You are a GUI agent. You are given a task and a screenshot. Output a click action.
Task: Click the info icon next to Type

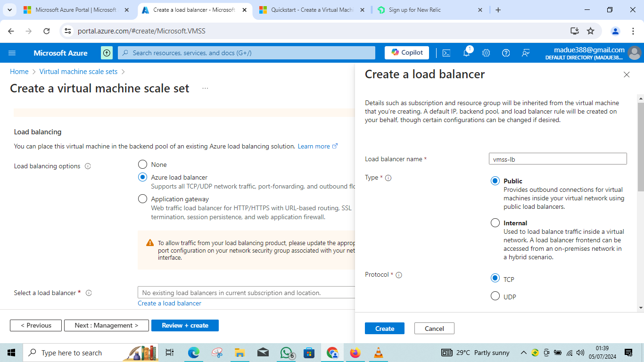388,178
